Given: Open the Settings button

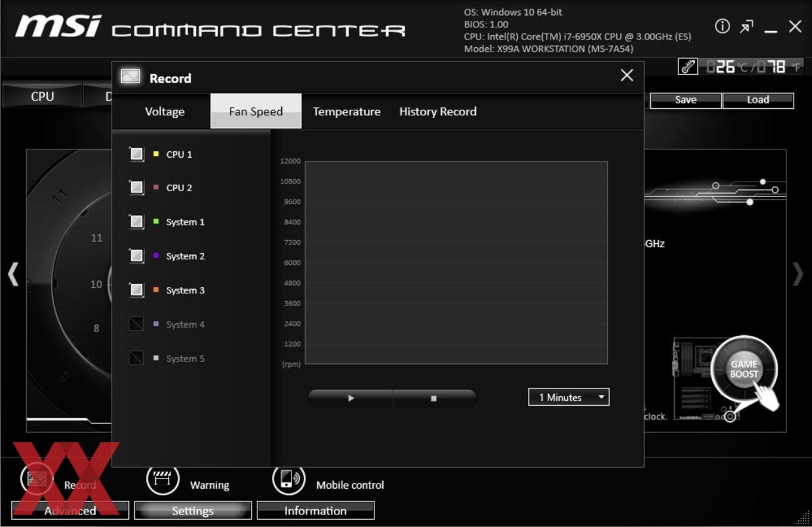Looking at the screenshot, I should click(193, 511).
